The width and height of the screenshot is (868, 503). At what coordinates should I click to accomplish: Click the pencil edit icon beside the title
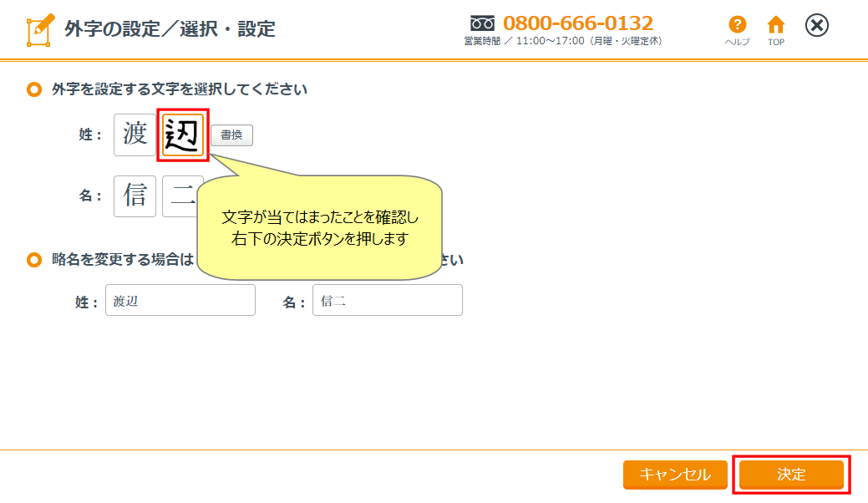coord(40,30)
